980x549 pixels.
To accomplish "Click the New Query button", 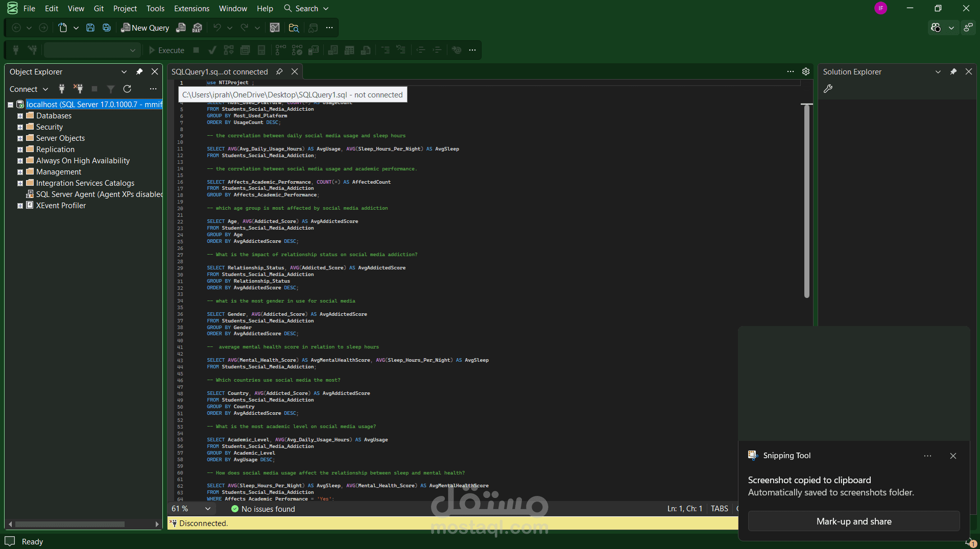I will pyautogui.click(x=145, y=28).
